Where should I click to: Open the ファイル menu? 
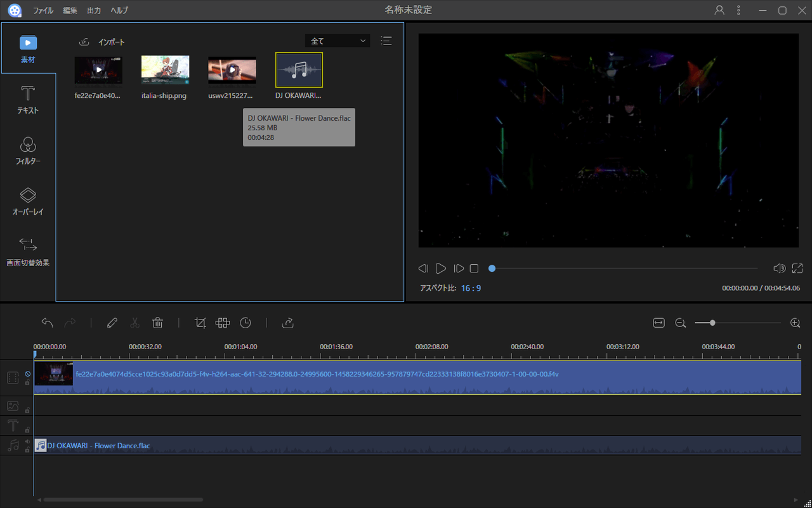tap(43, 11)
